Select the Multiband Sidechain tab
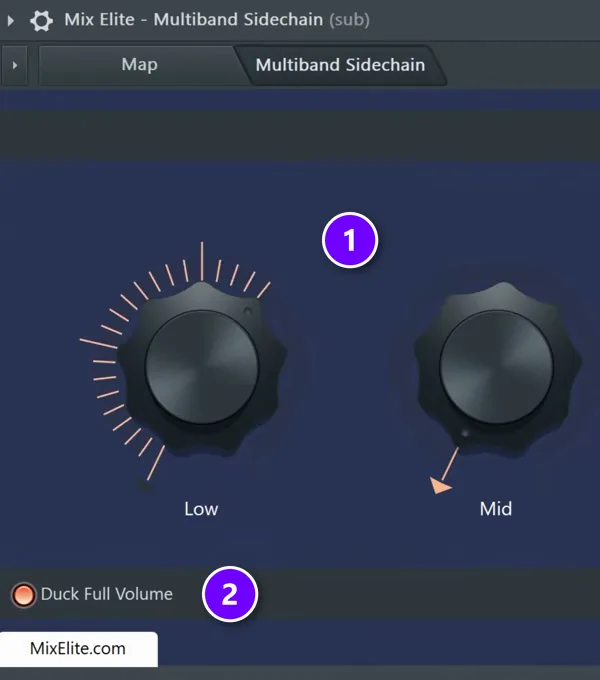 click(340, 65)
